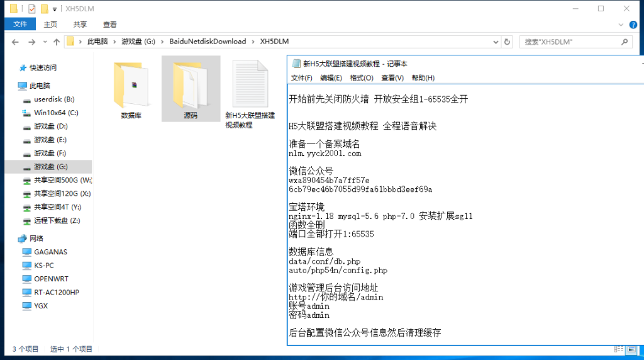Viewport: 644px width, 360px height.
Task: Select userdisk (B:) drive
Action: pos(54,99)
